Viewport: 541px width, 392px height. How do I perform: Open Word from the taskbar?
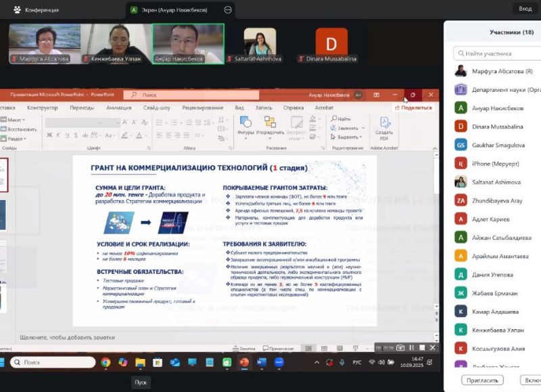tap(262, 363)
